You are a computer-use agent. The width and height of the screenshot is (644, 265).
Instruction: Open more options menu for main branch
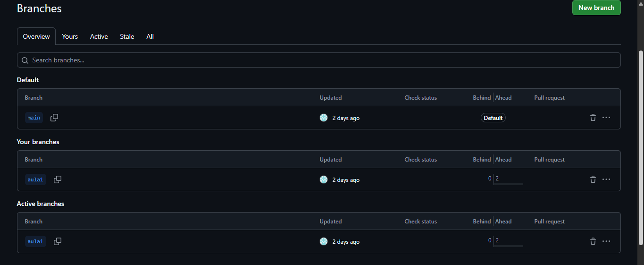click(606, 118)
